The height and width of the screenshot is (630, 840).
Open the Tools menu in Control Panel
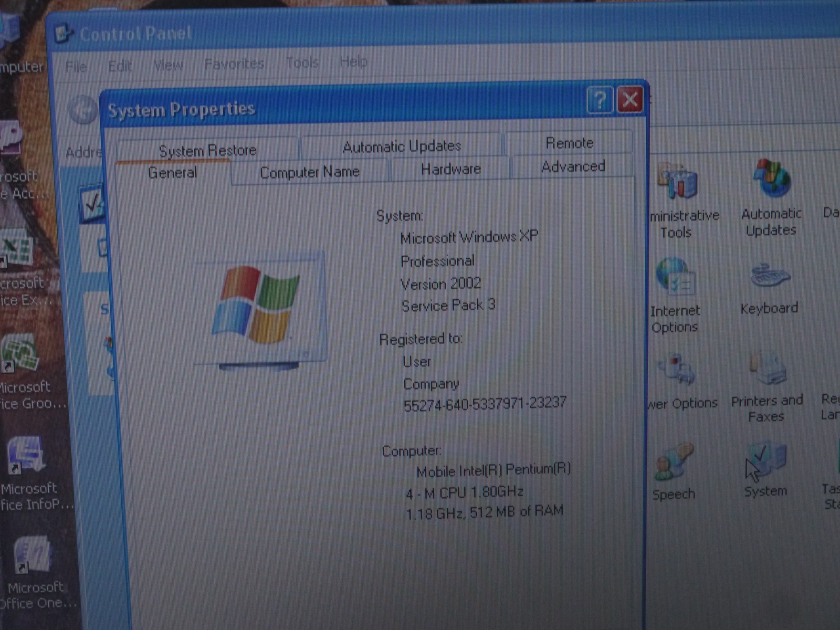(x=302, y=62)
